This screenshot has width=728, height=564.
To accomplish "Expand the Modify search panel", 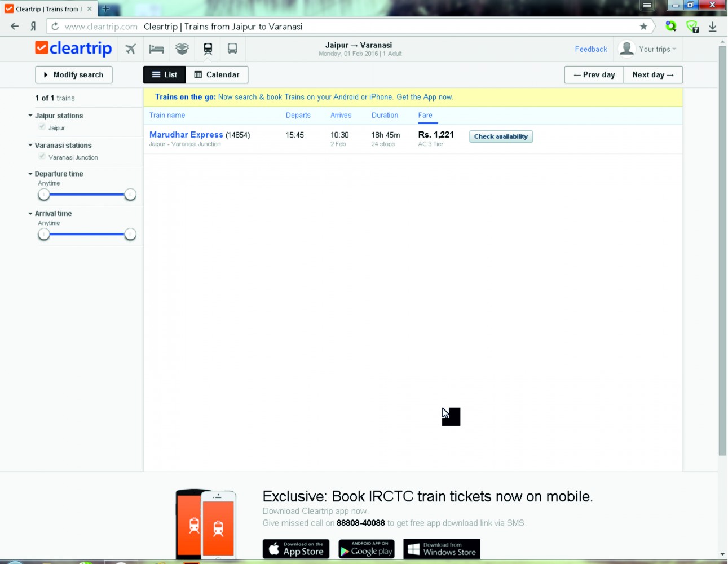I will 73,74.
